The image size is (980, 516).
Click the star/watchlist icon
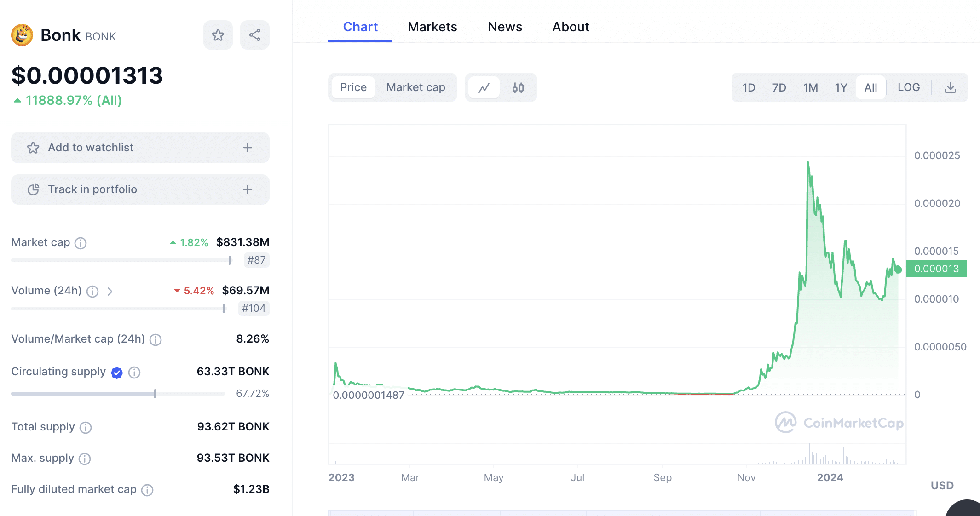coord(219,36)
